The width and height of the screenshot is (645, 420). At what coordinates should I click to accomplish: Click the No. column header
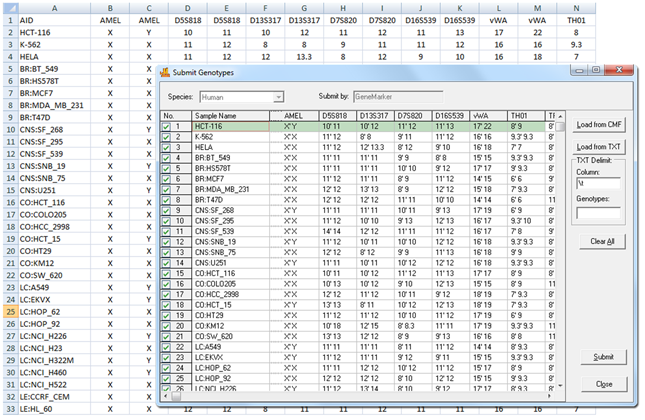[x=176, y=116]
